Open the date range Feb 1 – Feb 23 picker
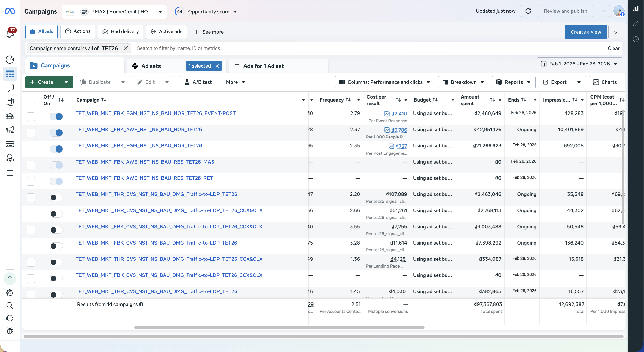This screenshot has height=352, width=644. click(579, 64)
